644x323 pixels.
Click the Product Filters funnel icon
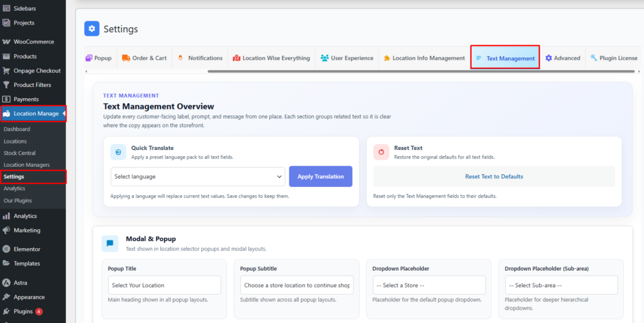click(x=6, y=85)
